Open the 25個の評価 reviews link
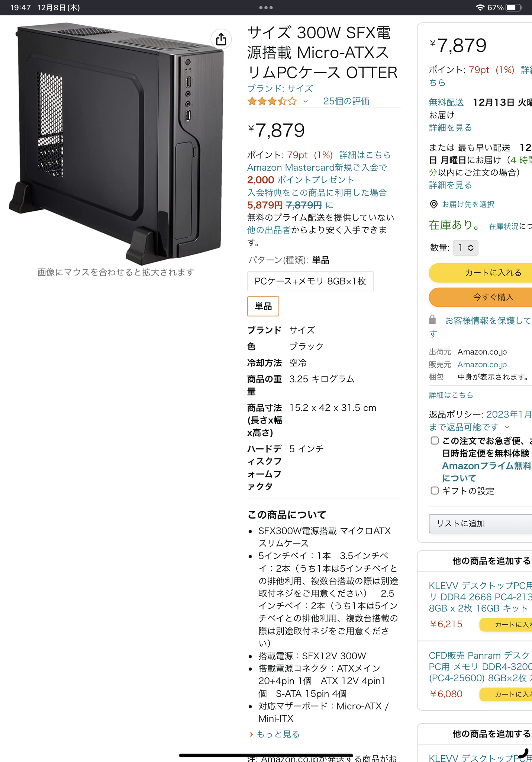This screenshot has height=762, width=532. coord(346,101)
